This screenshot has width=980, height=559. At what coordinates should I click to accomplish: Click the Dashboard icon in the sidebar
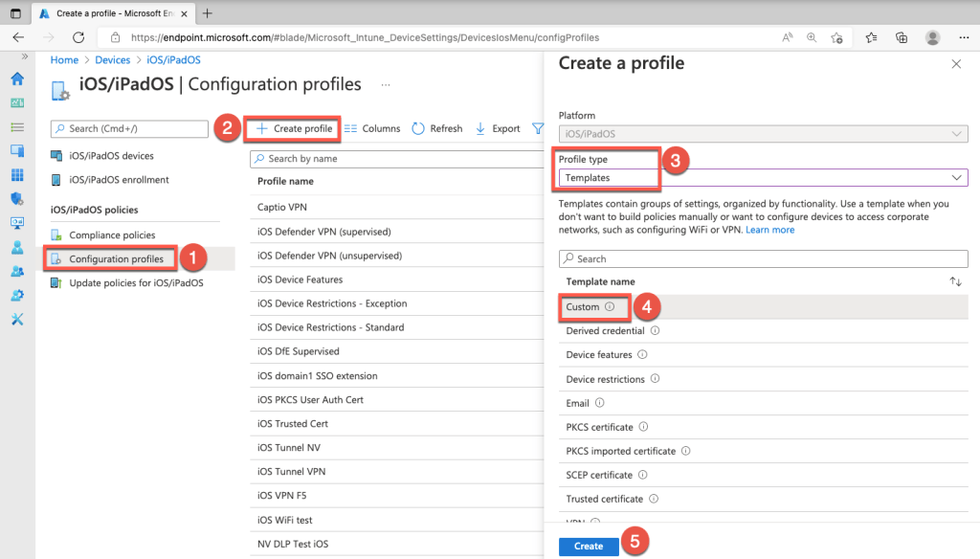coord(16,102)
